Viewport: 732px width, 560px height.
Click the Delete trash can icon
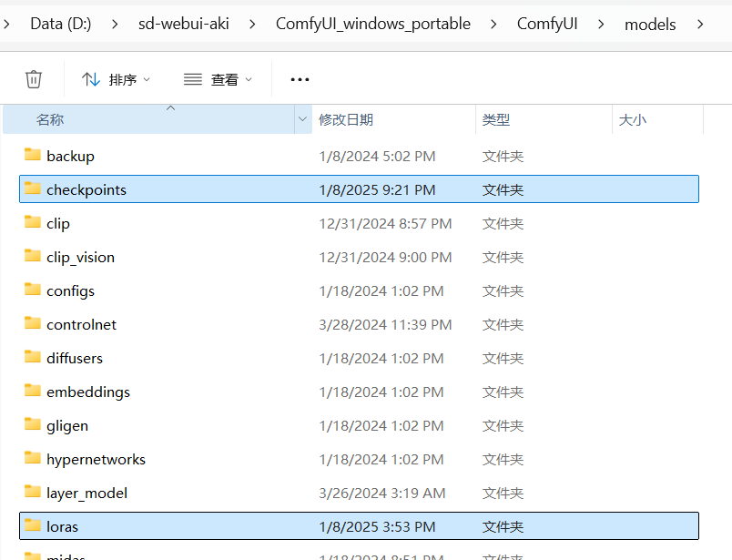(34, 79)
